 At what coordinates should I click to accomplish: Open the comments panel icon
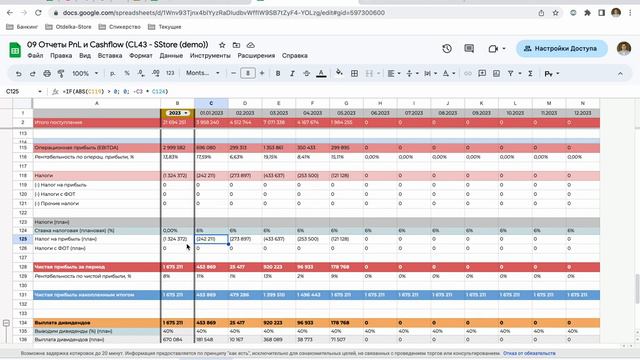(469, 49)
